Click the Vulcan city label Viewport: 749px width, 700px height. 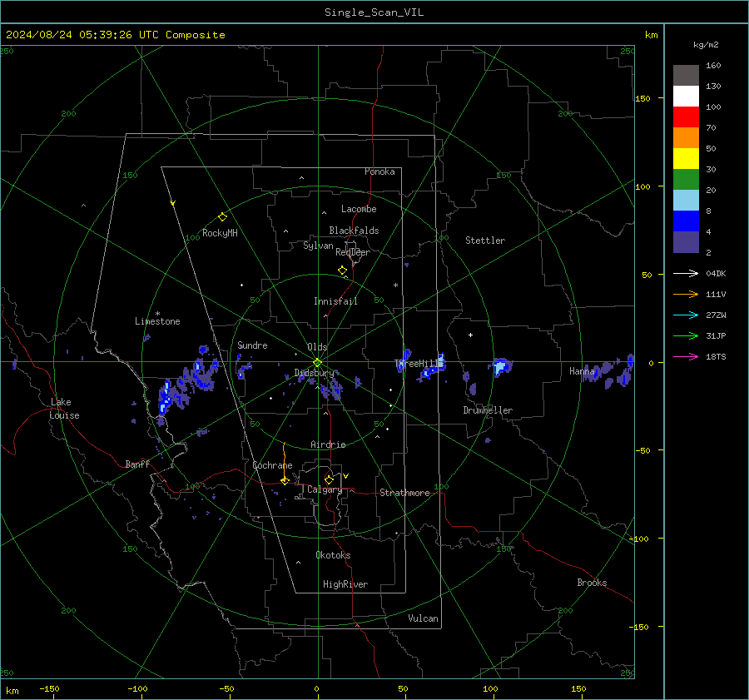coord(423,618)
